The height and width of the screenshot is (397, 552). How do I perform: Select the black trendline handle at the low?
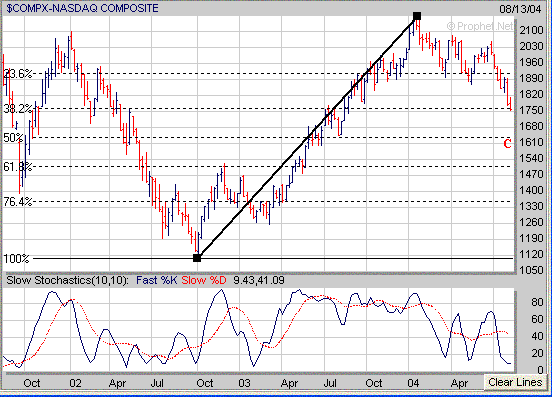pyautogui.click(x=197, y=258)
